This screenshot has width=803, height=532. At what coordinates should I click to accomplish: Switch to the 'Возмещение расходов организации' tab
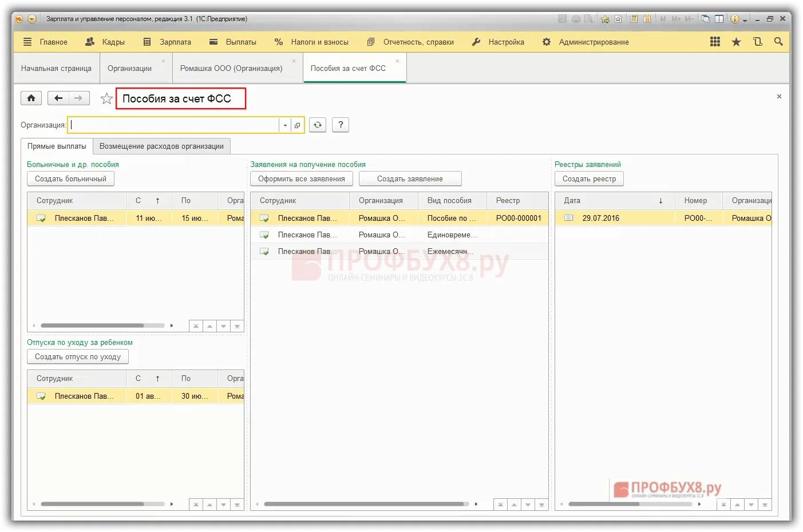(163, 146)
